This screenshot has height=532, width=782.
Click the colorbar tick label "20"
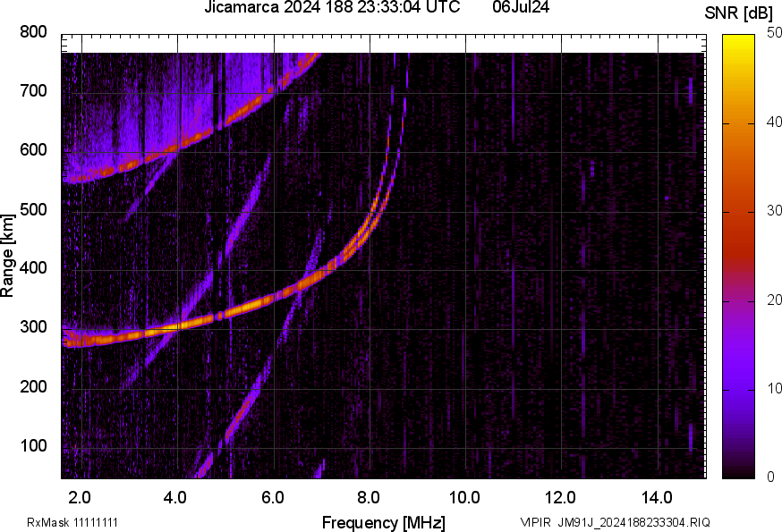(774, 300)
